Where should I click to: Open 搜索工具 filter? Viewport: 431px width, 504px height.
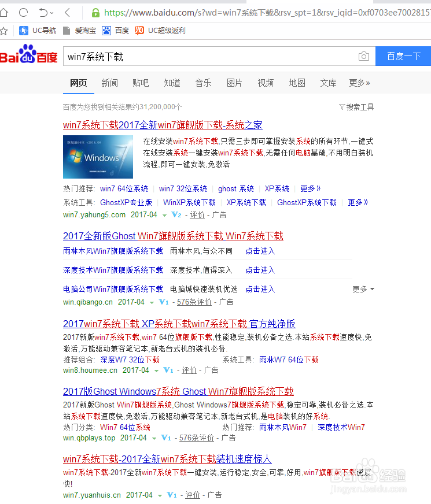[356, 107]
